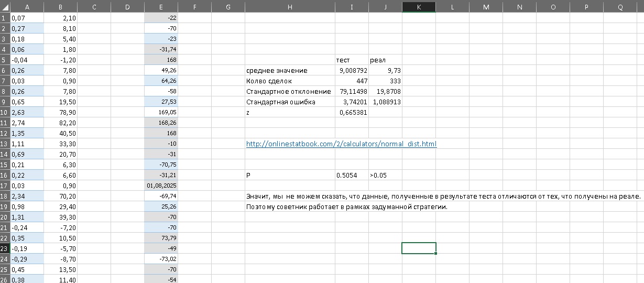Select the value 169,05 in column E
Image resolution: width=644 pixels, height=283 pixels.
[x=161, y=112]
